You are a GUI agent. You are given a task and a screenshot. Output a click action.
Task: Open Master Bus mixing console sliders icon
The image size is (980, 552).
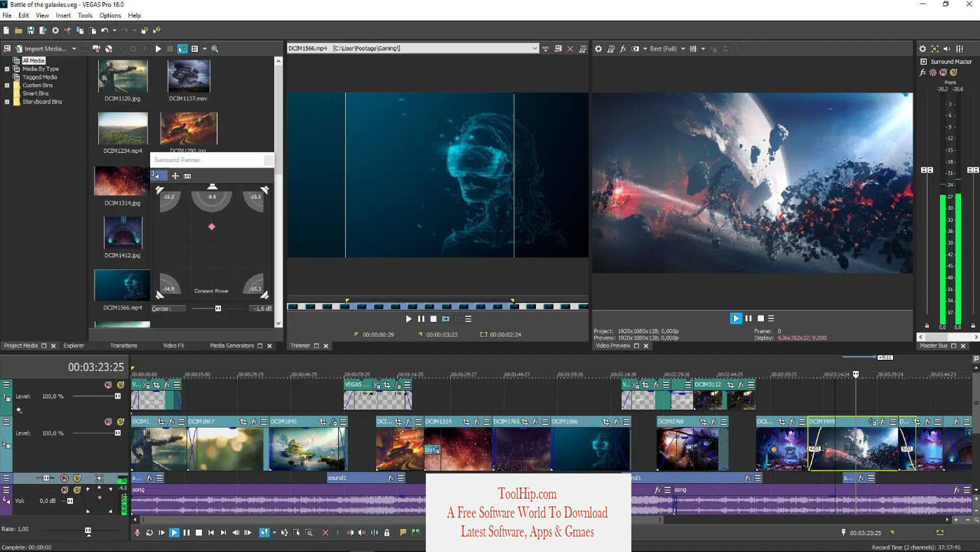(960, 48)
